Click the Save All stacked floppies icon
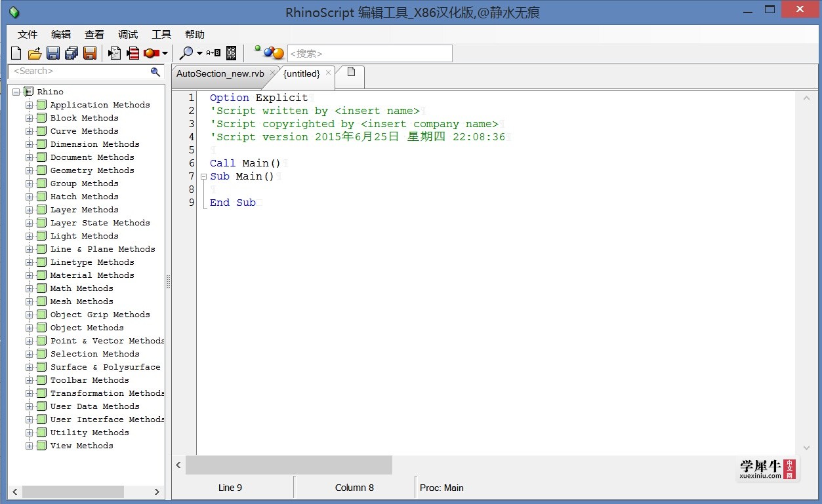The height and width of the screenshot is (504, 822). pos(72,53)
